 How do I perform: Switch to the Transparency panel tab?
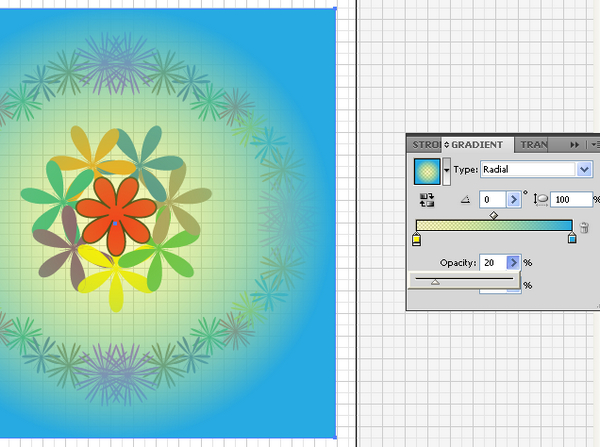pyautogui.click(x=534, y=145)
